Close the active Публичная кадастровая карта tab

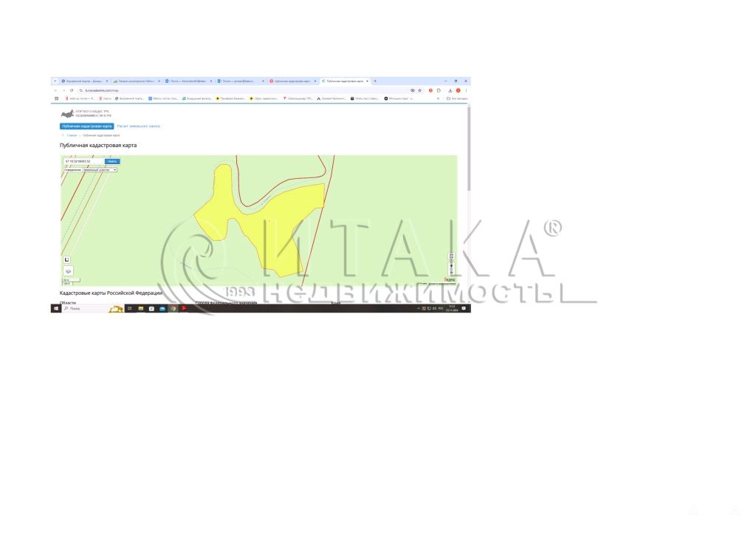pos(368,81)
